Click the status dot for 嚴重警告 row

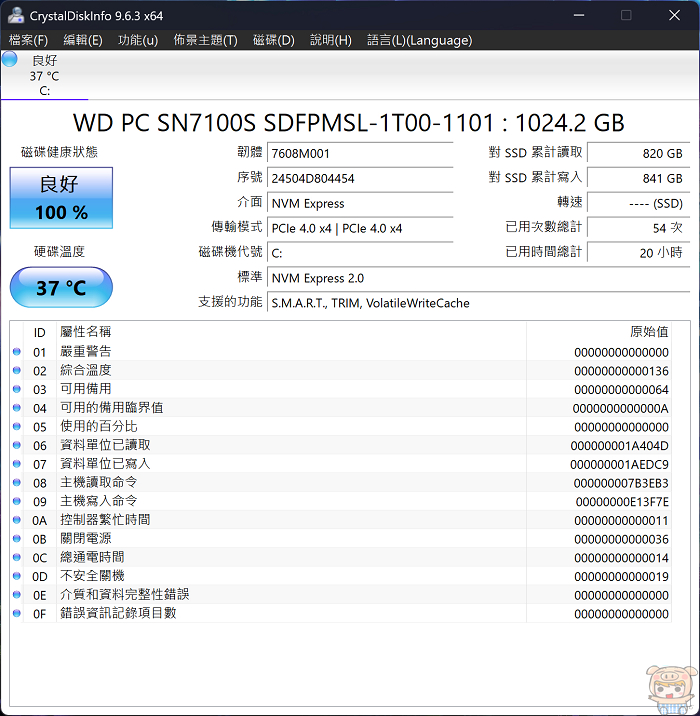(17, 352)
